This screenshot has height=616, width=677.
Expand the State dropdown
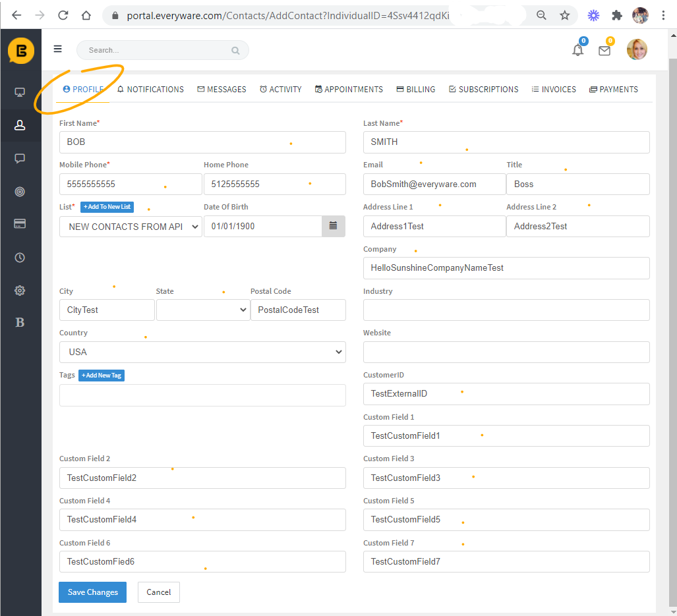(203, 310)
